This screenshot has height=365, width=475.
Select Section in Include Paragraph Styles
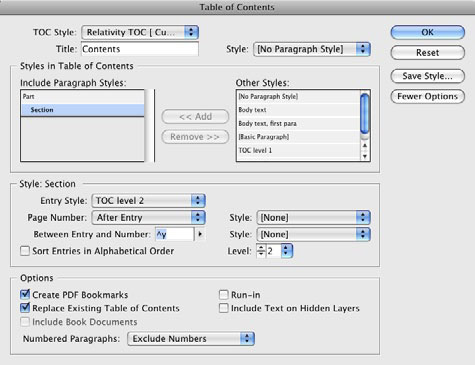click(x=83, y=110)
